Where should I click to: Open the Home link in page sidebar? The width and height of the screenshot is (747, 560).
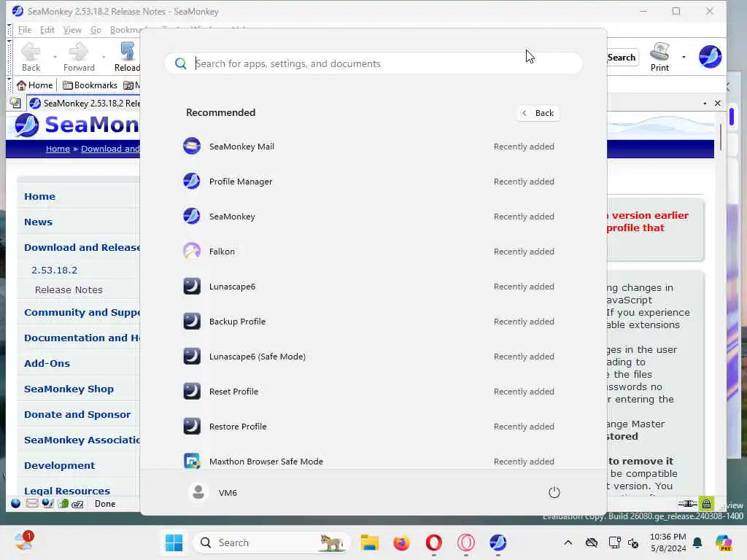[39, 197]
